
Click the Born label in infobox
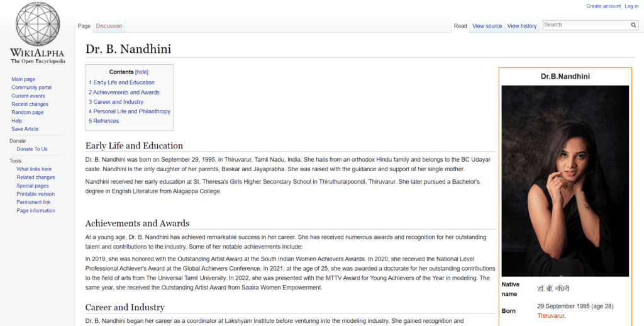point(508,311)
